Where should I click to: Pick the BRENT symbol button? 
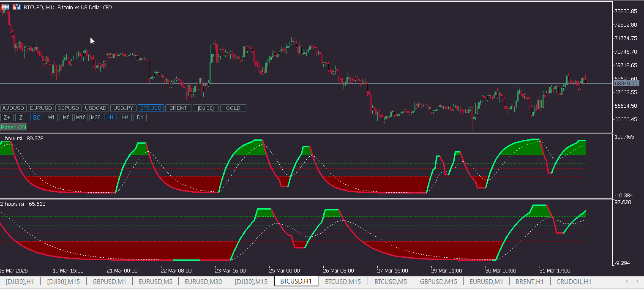pyautogui.click(x=178, y=108)
